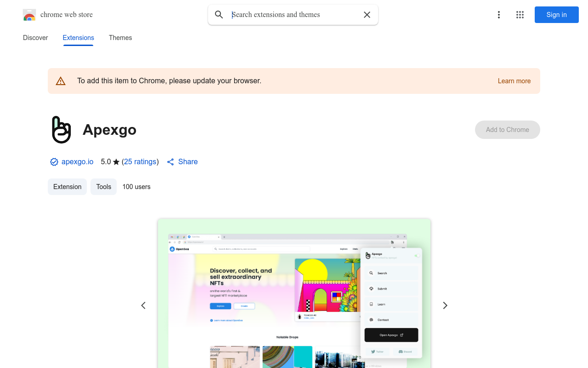588x368 pixels.
Task: Show the next screenshot with right arrow
Action: [445, 305]
